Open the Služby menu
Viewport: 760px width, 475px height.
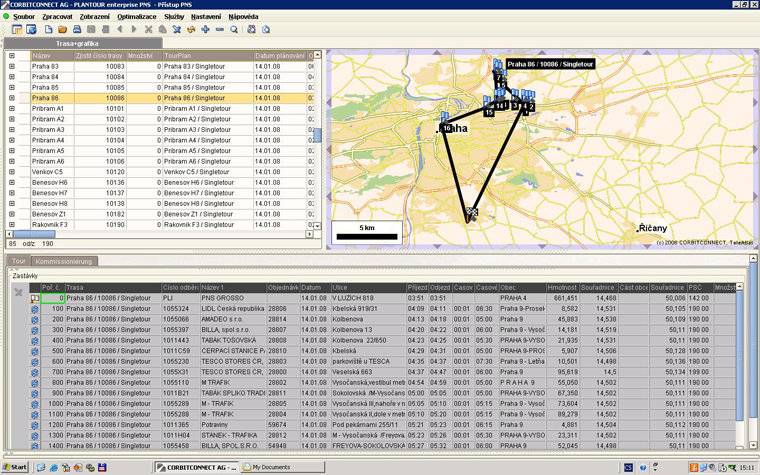(x=174, y=16)
